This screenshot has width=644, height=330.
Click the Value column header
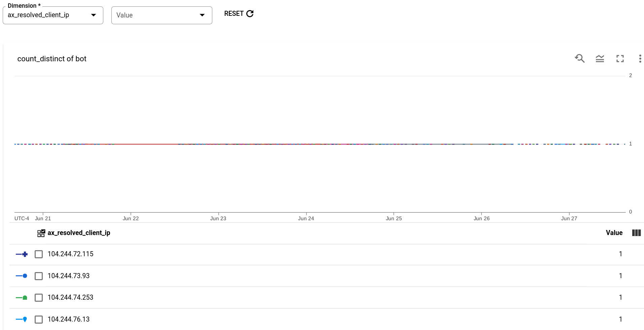click(614, 233)
